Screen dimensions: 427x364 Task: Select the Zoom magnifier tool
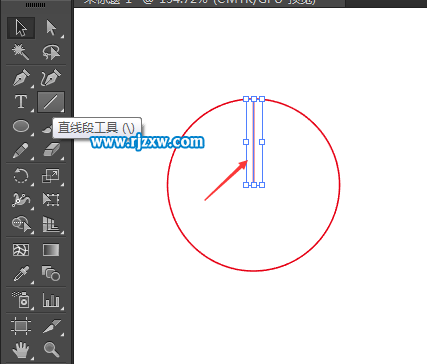tap(51, 349)
